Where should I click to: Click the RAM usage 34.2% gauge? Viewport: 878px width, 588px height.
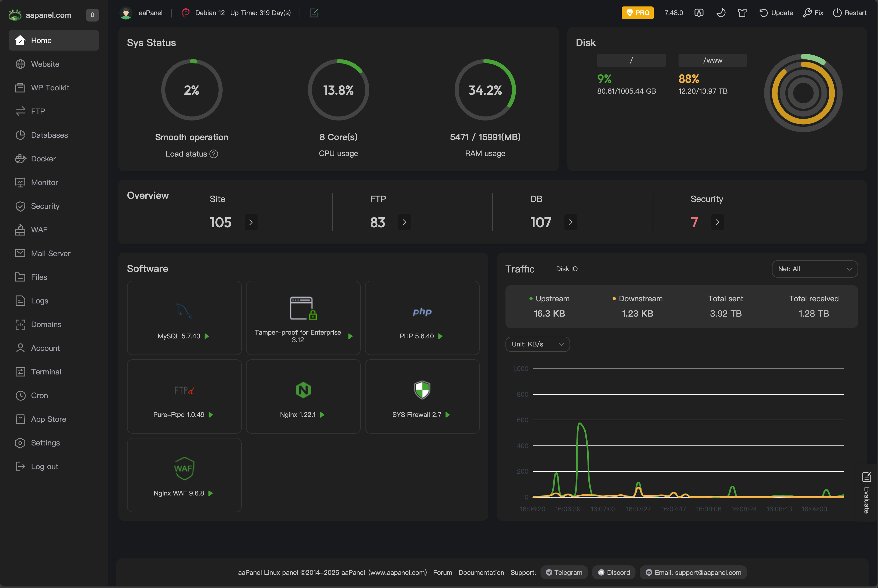(x=485, y=90)
